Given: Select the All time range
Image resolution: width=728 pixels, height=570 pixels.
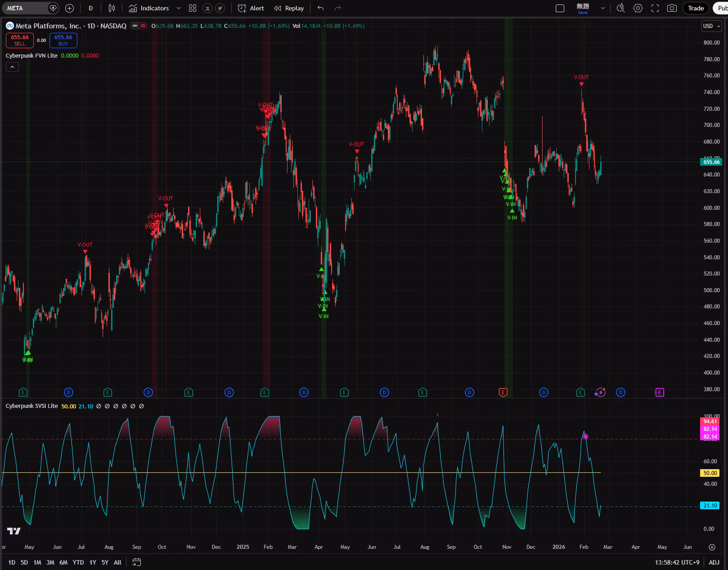Looking at the screenshot, I should click(x=117, y=562).
